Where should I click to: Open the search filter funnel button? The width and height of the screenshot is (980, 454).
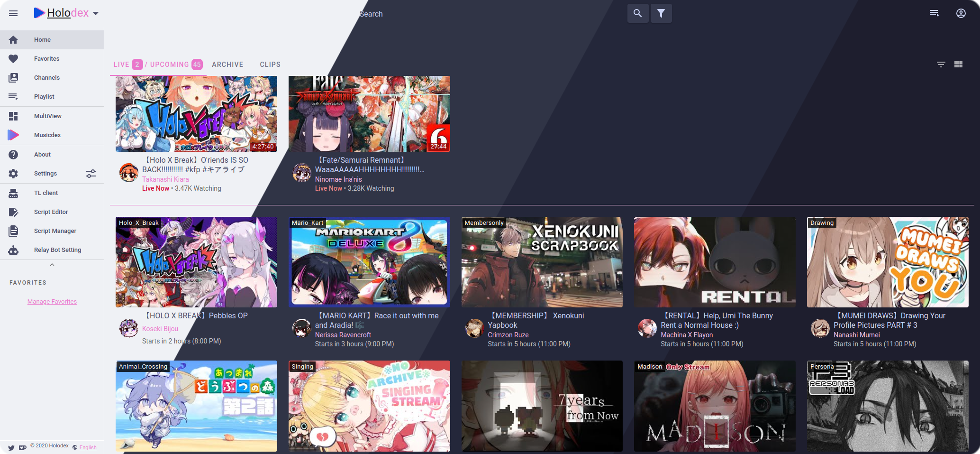tap(661, 13)
